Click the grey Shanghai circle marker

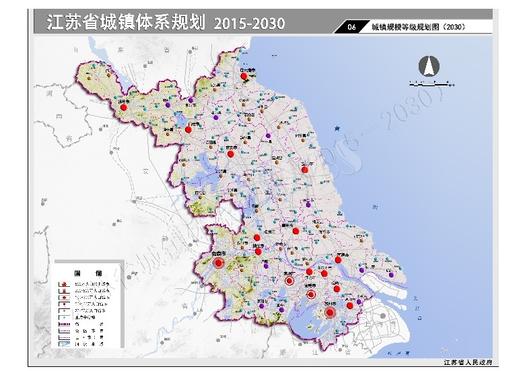pos(383,316)
